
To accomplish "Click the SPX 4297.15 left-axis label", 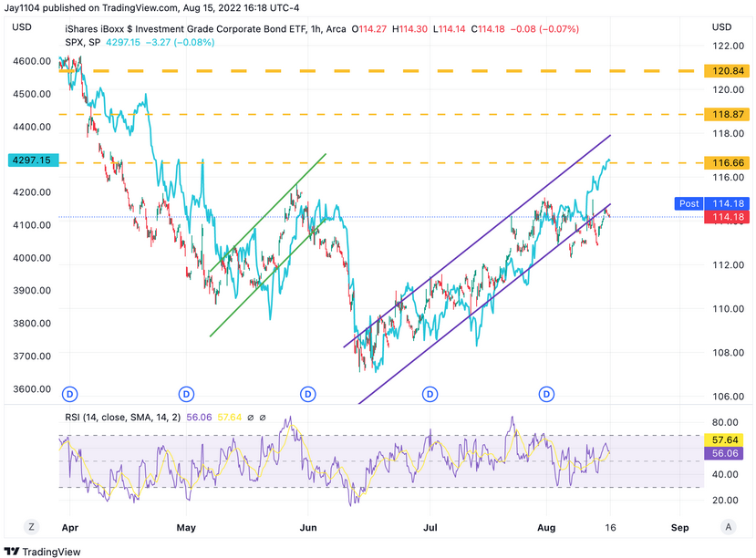I will tap(33, 160).
